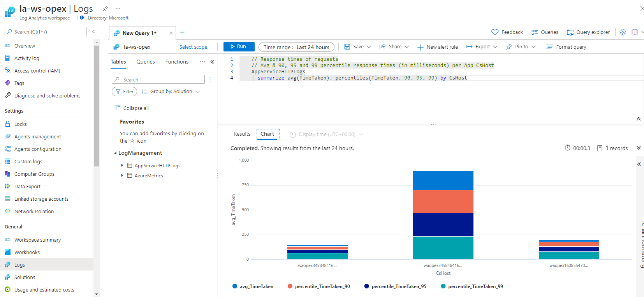This screenshot has width=644, height=297.
Task: Close the New Query 1 tab
Action: [171, 33]
